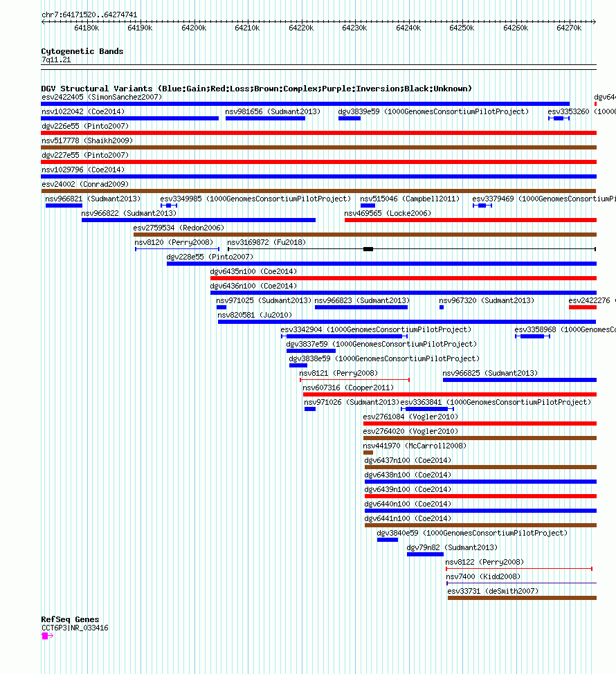Click nsv441970 (McCarroll2008) label

pos(415,446)
